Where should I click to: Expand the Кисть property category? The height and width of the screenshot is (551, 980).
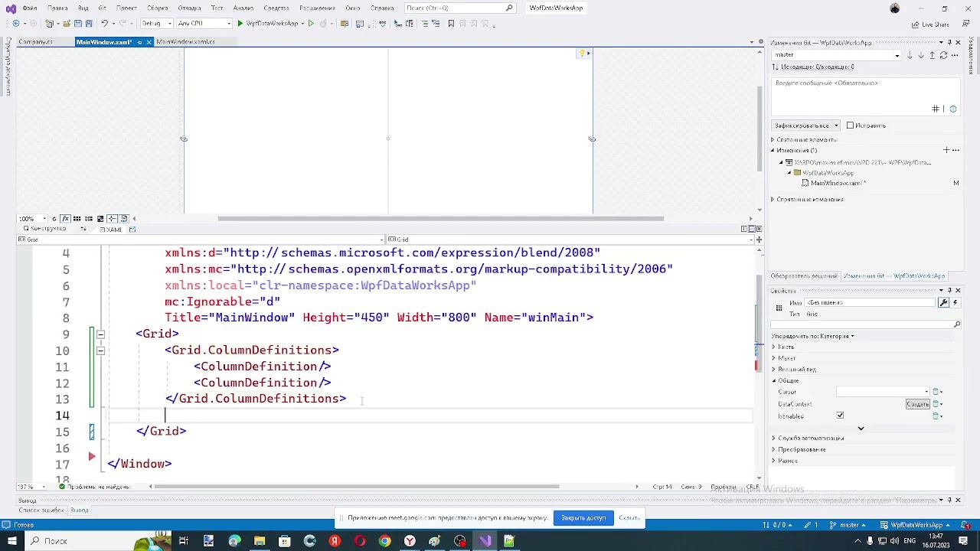point(773,347)
